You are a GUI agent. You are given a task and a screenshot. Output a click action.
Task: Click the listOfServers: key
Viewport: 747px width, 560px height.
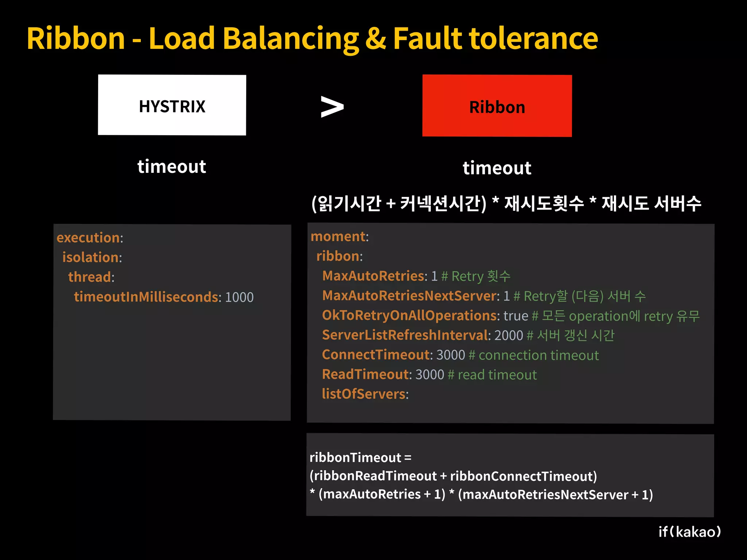coord(365,394)
